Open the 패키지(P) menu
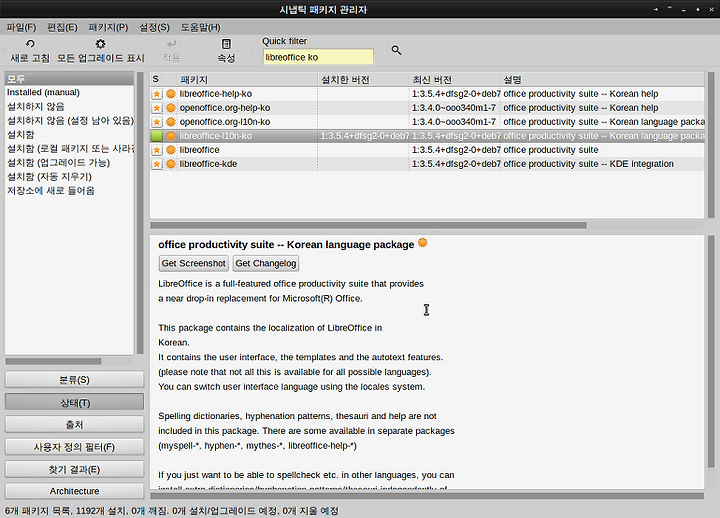 (108, 27)
